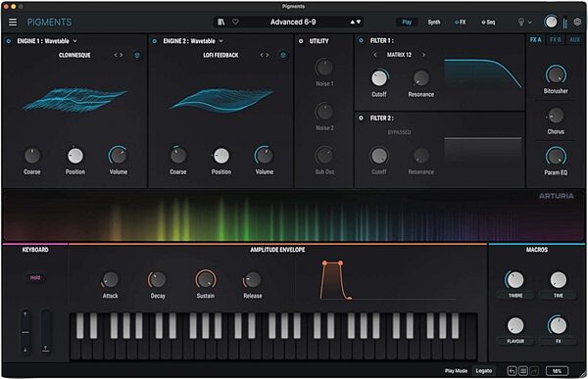
Task: Toggle the Utility engine power button
Action: click(301, 41)
